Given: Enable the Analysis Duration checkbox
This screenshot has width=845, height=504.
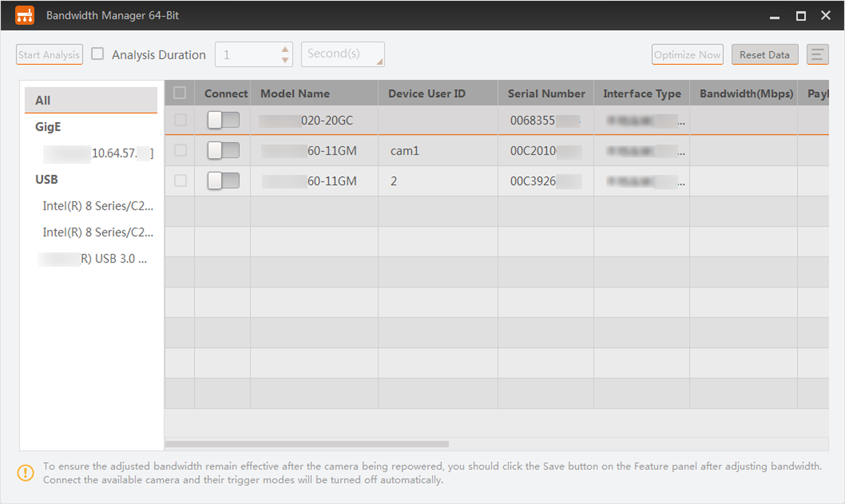Looking at the screenshot, I should [x=97, y=54].
